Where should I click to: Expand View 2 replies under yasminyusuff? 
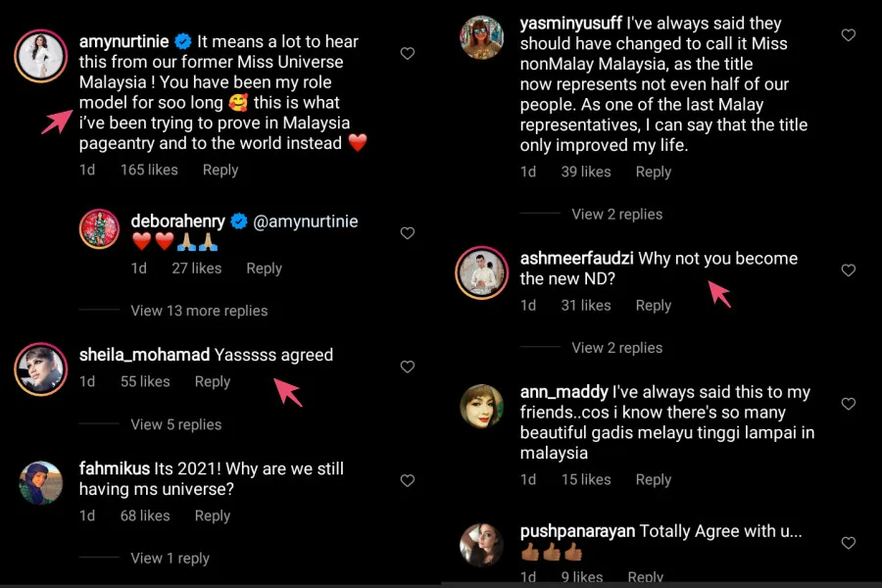[617, 214]
